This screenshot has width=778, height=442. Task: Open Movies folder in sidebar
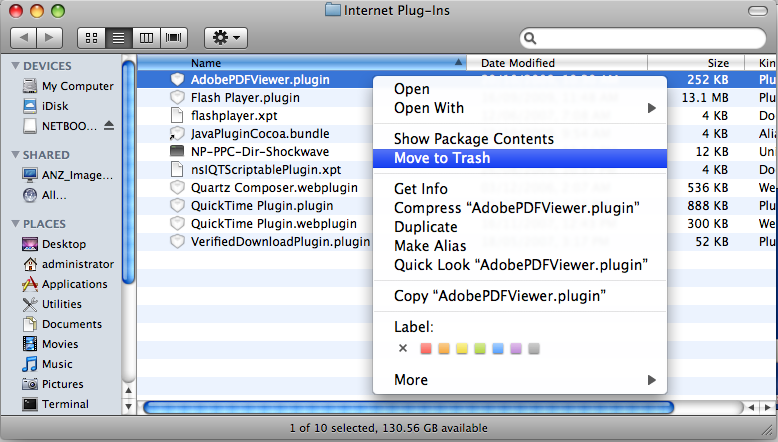50,344
